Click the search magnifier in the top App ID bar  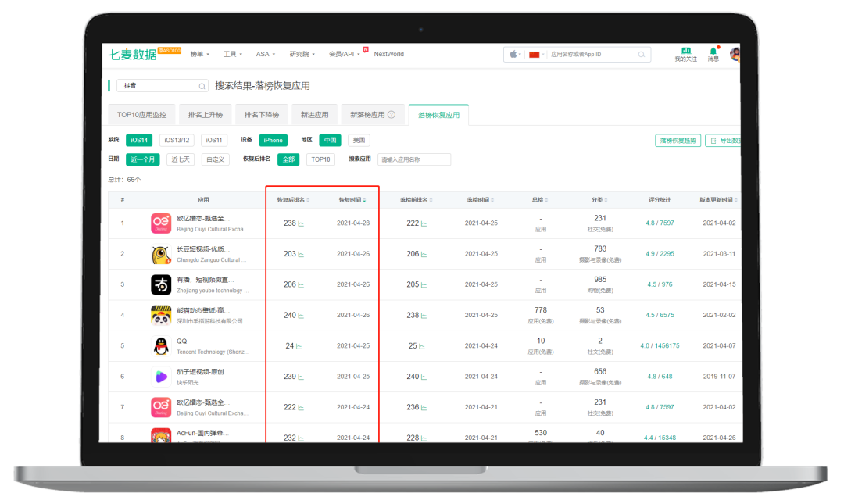click(641, 55)
